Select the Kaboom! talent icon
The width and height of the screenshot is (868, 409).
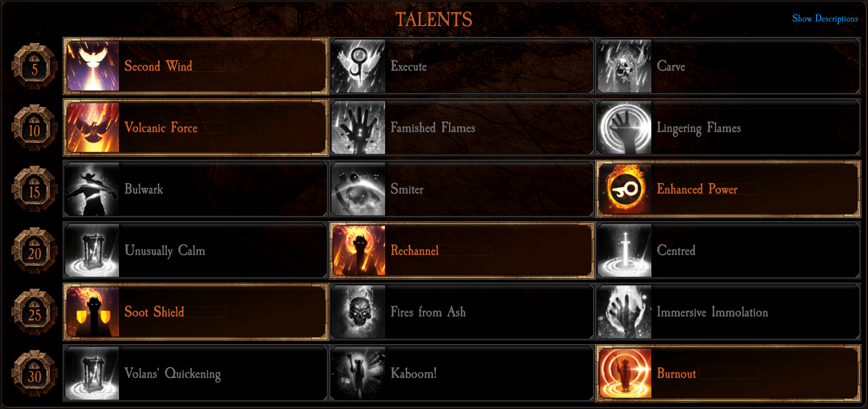coord(358,373)
